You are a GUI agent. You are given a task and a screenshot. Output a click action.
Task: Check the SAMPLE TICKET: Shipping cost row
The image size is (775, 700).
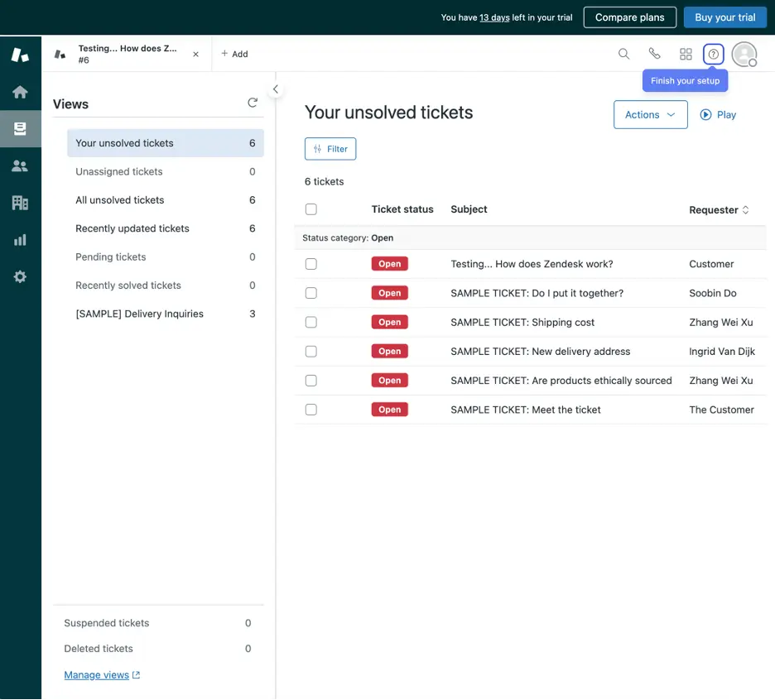click(310, 322)
